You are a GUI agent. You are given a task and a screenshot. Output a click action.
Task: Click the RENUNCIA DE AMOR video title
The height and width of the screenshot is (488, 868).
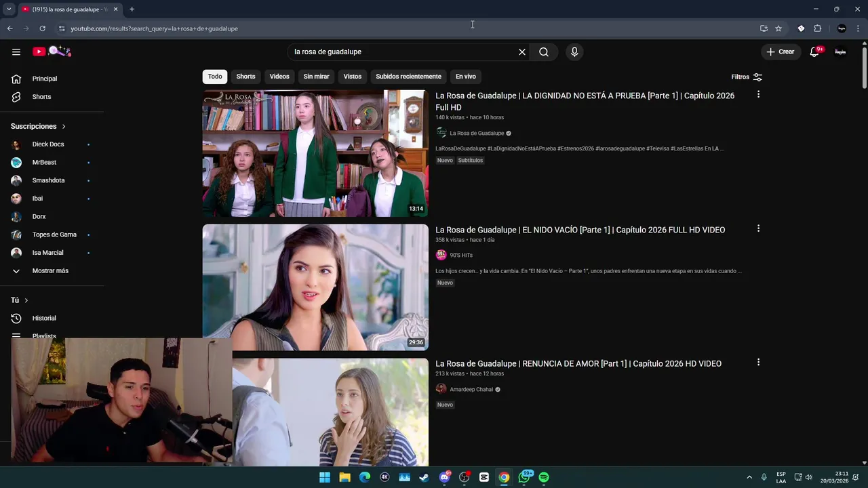point(578,364)
